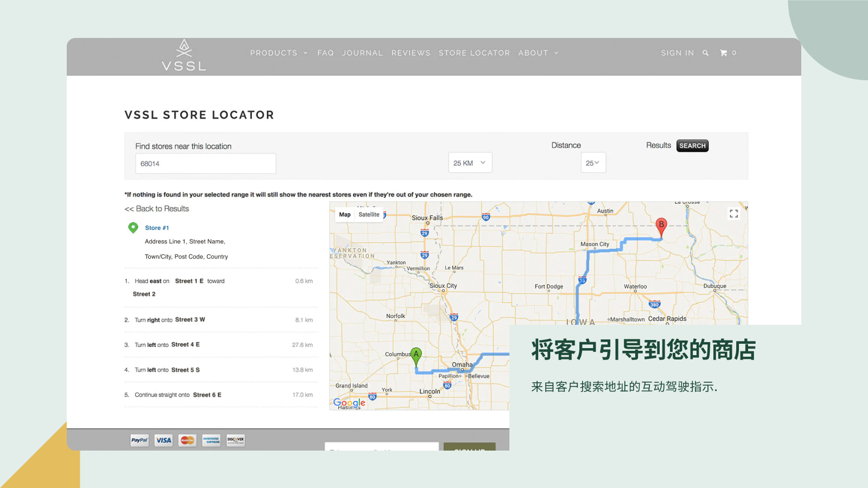Click the Discover card icon in footer
The image size is (868, 488).
235,440
